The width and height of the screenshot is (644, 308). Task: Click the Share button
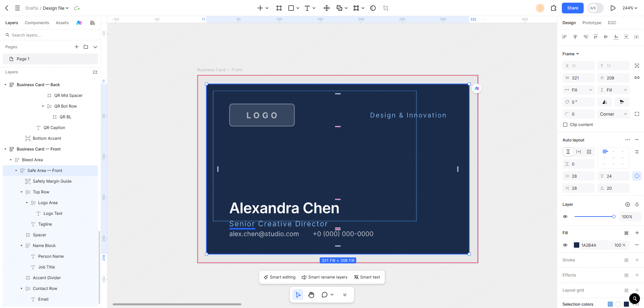(573, 8)
